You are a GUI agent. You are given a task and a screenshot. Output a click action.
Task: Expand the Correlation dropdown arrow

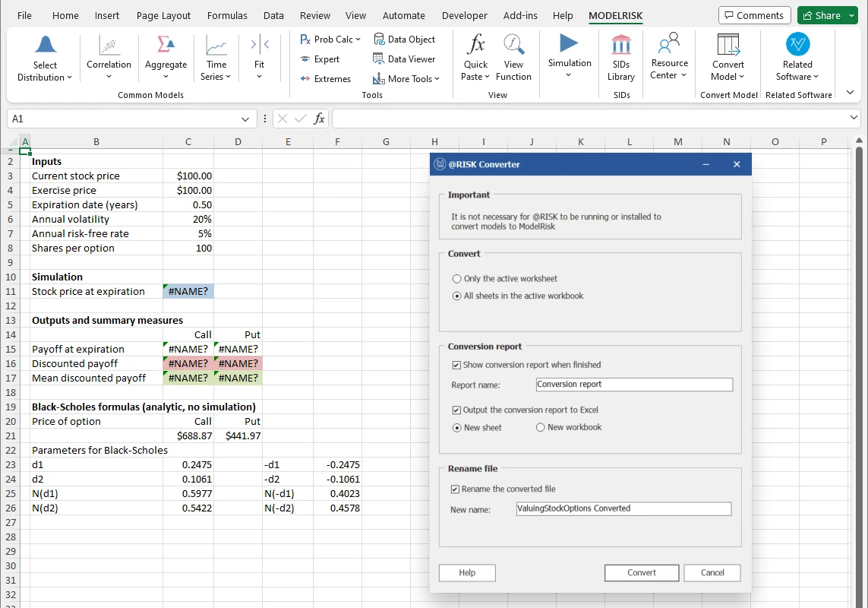pyautogui.click(x=109, y=77)
